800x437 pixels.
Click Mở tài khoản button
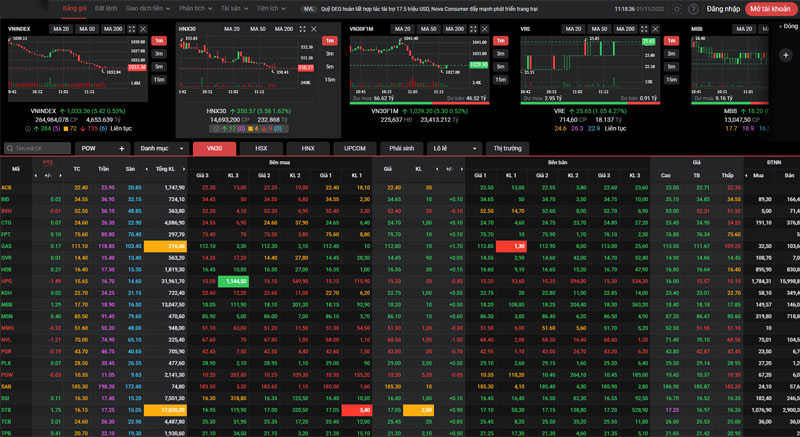point(770,9)
